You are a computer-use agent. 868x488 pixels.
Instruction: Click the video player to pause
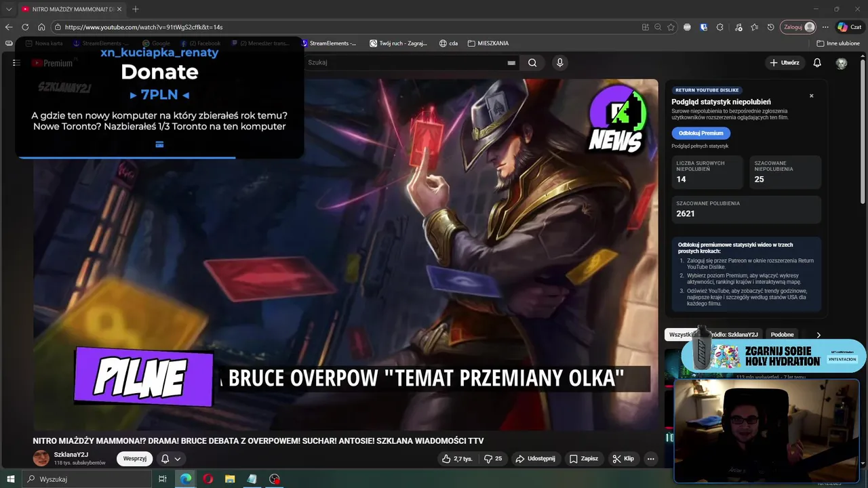click(x=346, y=254)
